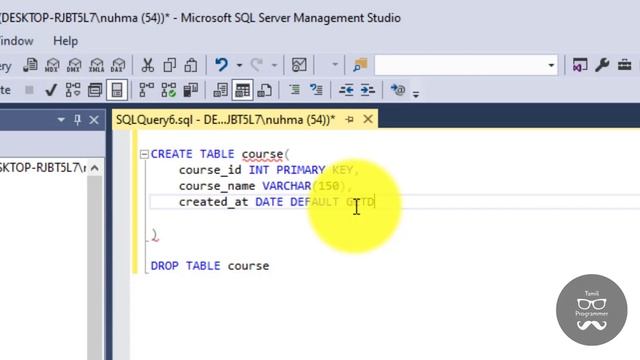Select the SQLQuery6.sql document tab
Image resolution: width=640 pixels, height=360 pixels.
[225, 120]
